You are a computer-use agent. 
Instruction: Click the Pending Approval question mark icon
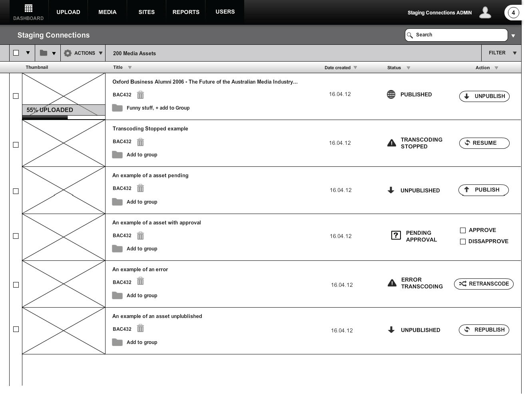pos(396,235)
